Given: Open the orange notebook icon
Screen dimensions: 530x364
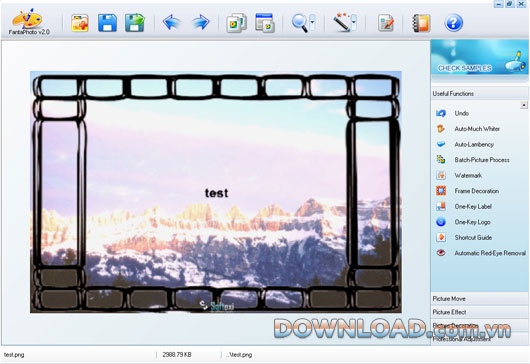Looking at the screenshot, I should (x=421, y=23).
